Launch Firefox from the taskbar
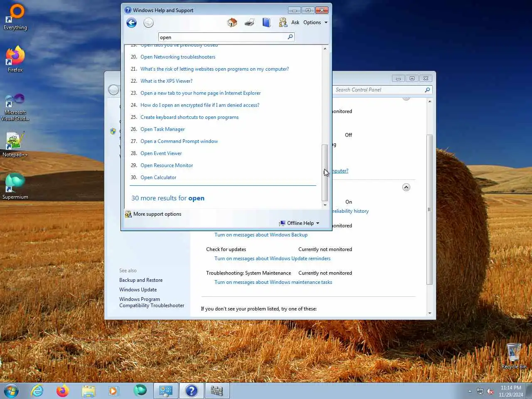This screenshot has height=399, width=532. 63,391
